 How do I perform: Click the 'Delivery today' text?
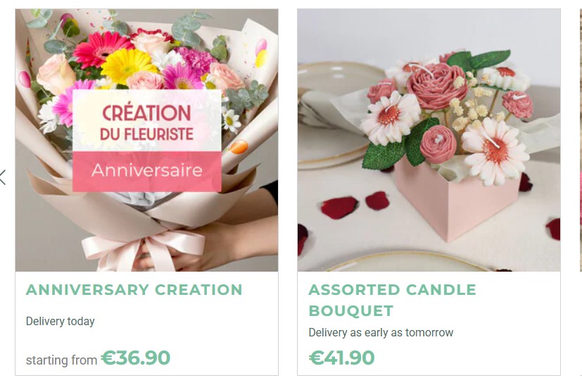(60, 321)
